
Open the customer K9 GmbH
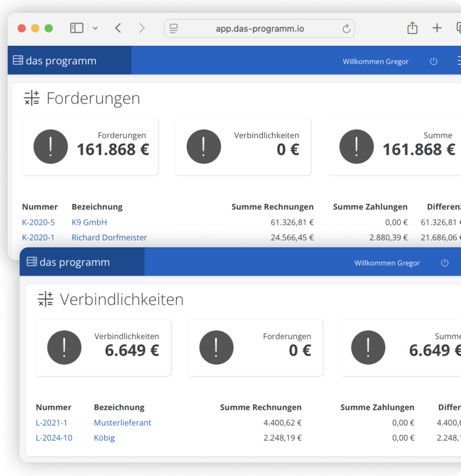(x=89, y=222)
